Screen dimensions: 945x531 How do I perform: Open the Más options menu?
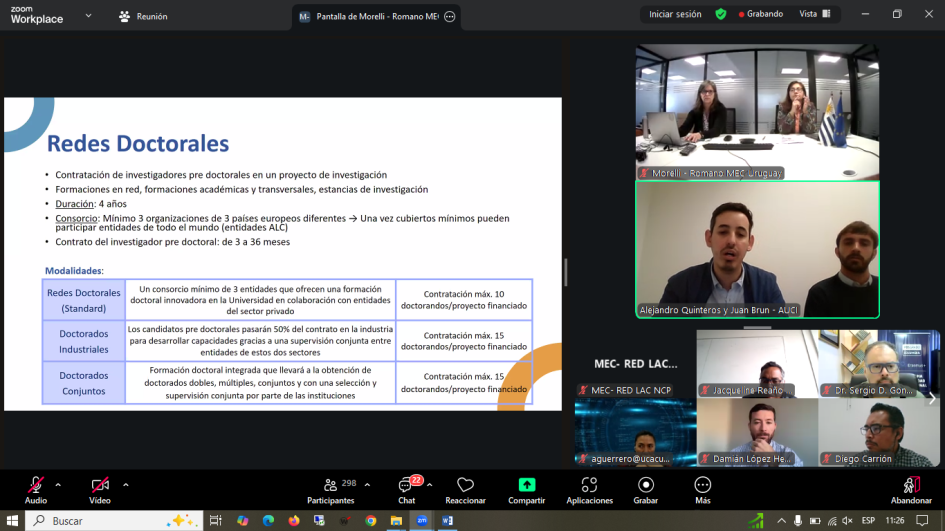(x=703, y=487)
